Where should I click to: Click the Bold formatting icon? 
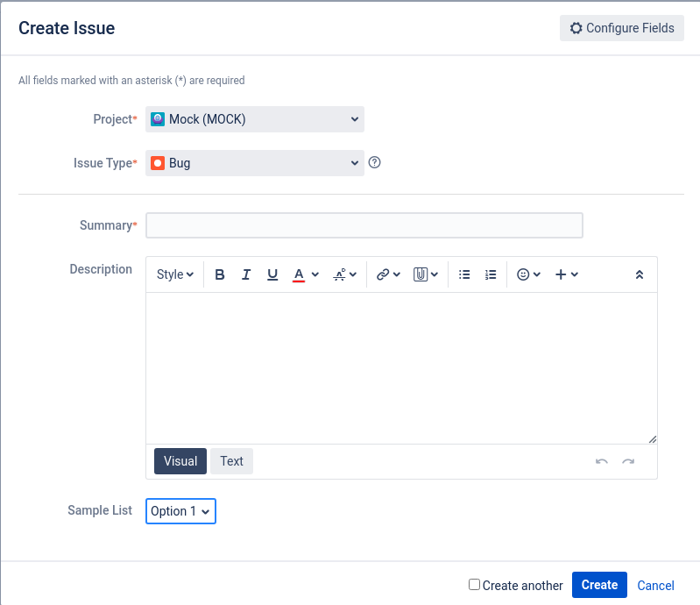pyautogui.click(x=219, y=274)
